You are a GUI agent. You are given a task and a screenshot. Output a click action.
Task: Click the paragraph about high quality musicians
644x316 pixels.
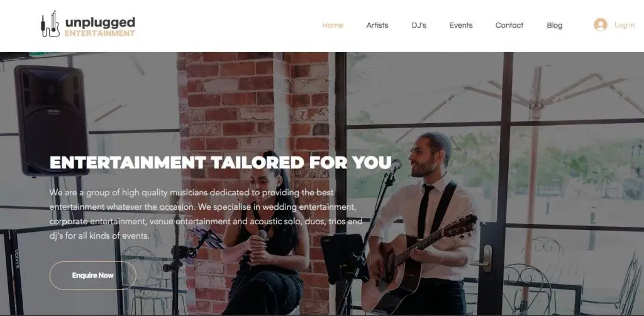coord(206,214)
